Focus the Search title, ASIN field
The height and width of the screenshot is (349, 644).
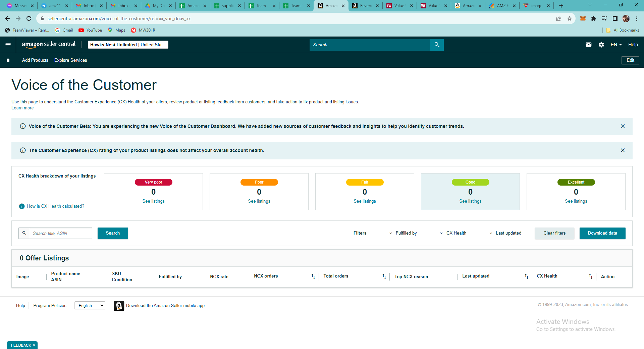(x=61, y=233)
